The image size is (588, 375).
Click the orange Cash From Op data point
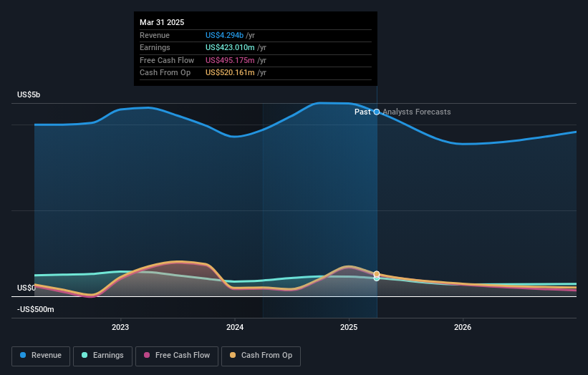377,274
